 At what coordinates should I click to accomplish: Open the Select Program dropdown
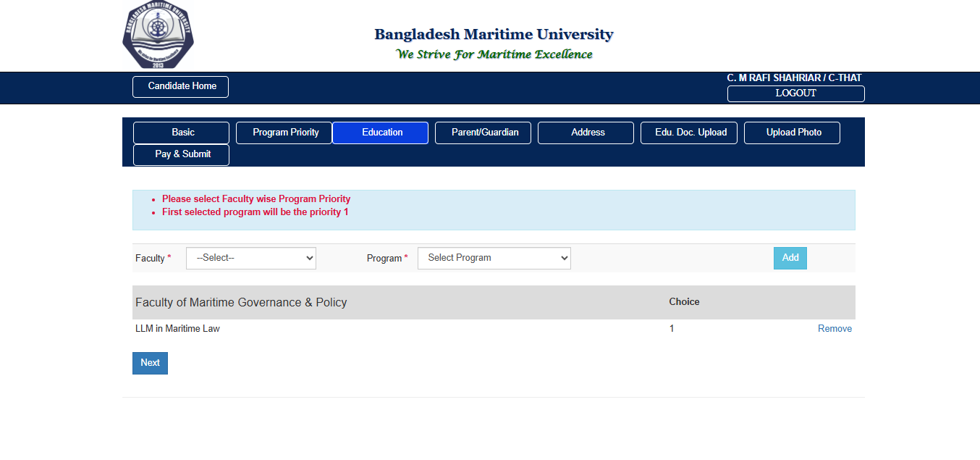pos(494,258)
